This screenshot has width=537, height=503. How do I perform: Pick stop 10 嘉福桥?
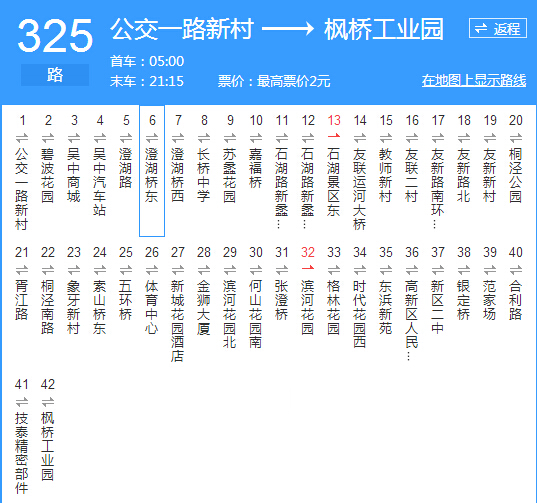(256, 168)
